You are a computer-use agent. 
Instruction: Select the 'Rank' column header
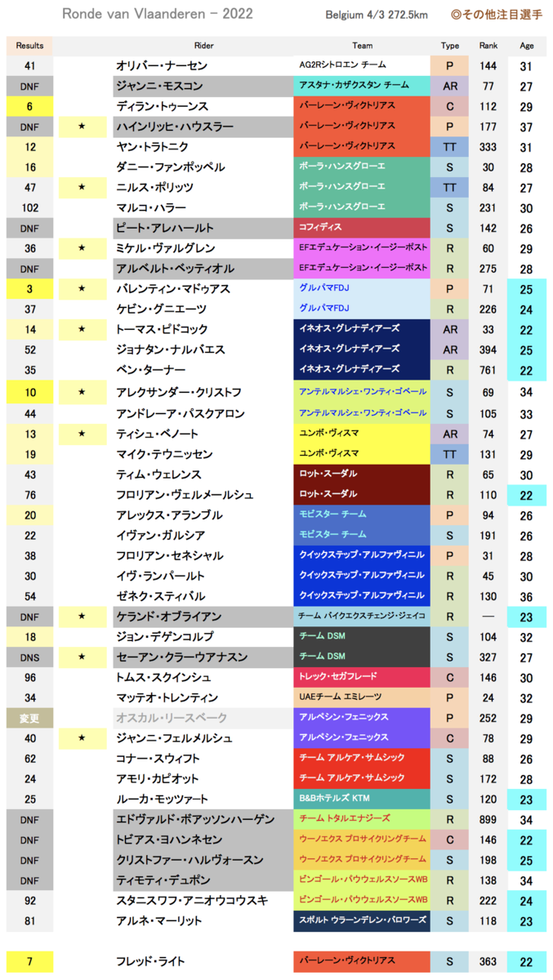click(488, 46)
